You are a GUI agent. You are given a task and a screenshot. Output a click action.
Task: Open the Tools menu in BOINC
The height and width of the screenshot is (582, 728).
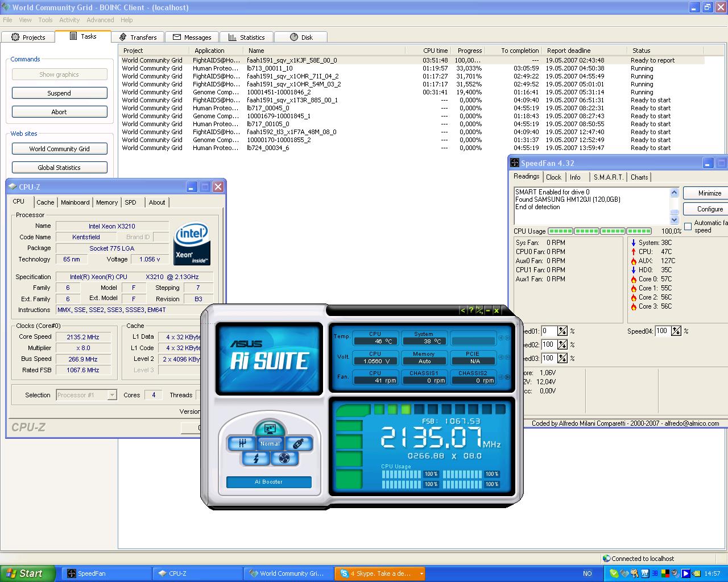(x=45, y=20)
